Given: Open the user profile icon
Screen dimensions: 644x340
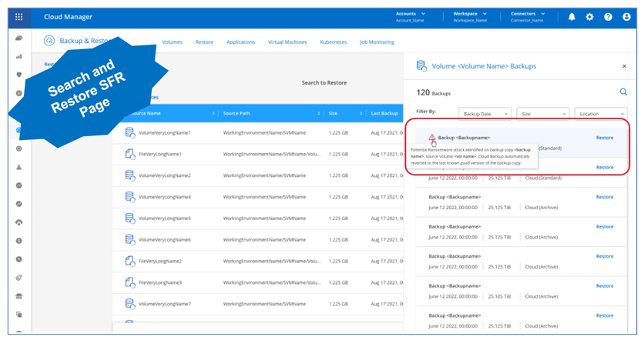Looking at the screenshot, I should [x=626, y=17].
